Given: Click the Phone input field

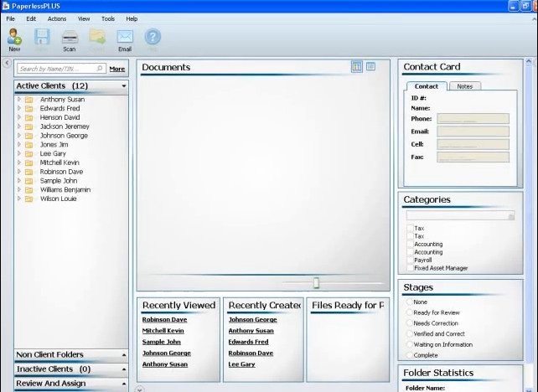Looking at the screenshot, I should (473, 119).
